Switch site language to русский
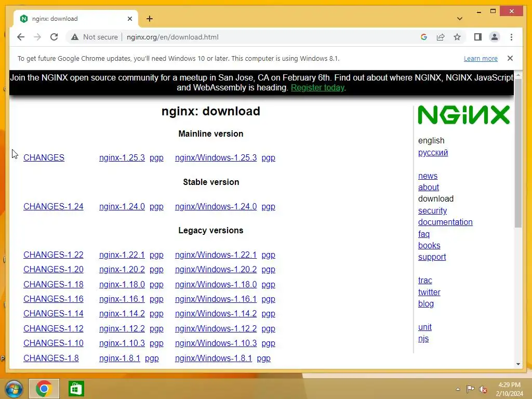This screenshot has height=399, width=532. coord(433,152)
